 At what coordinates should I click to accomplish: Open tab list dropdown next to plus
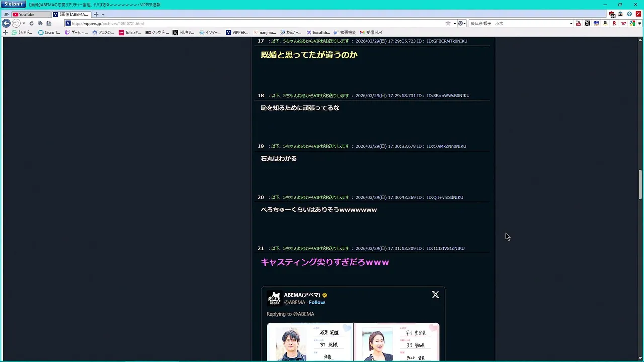[x=103, y=15]
